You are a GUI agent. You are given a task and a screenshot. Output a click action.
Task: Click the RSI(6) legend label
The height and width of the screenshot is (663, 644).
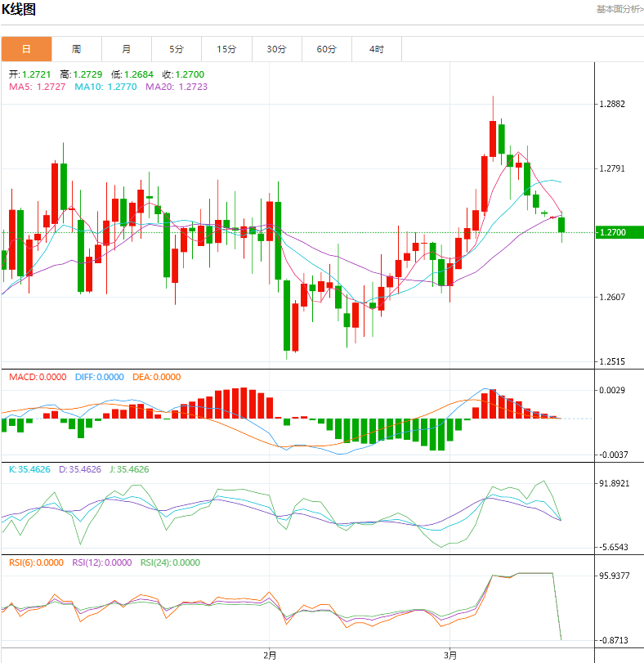(x=37, y=562)
